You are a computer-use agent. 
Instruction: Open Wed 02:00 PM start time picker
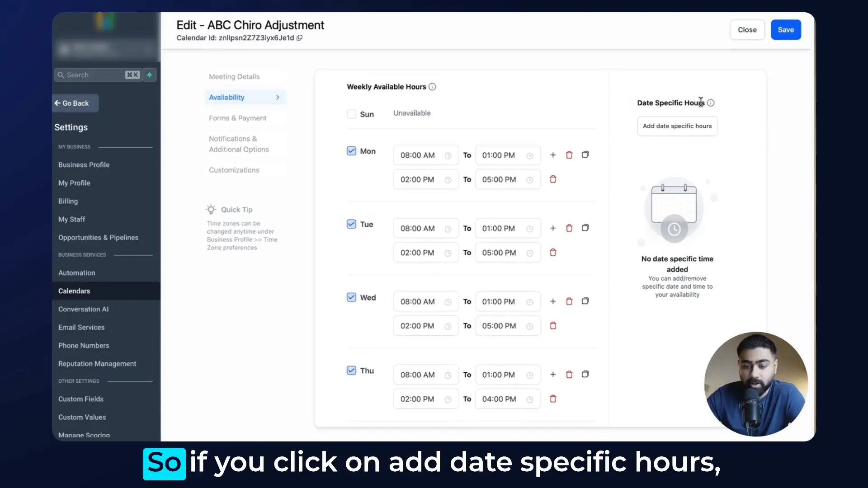pyautogui.click(x=426, y=326)
